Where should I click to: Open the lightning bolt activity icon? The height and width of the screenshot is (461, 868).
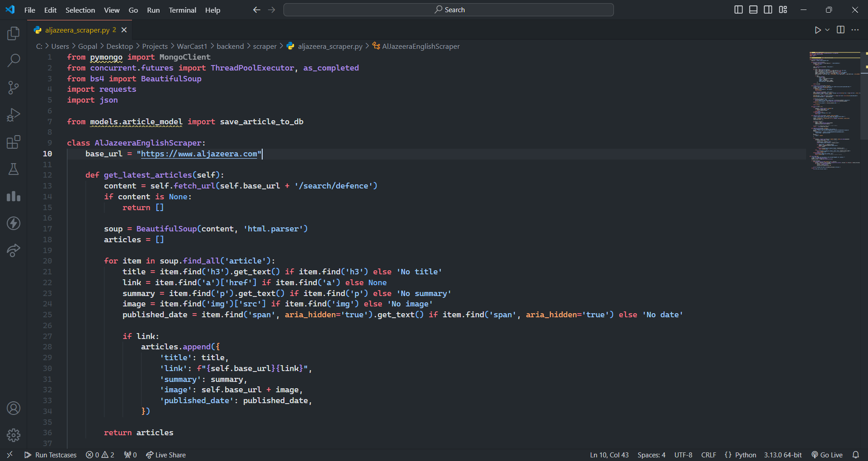point(14,223)
